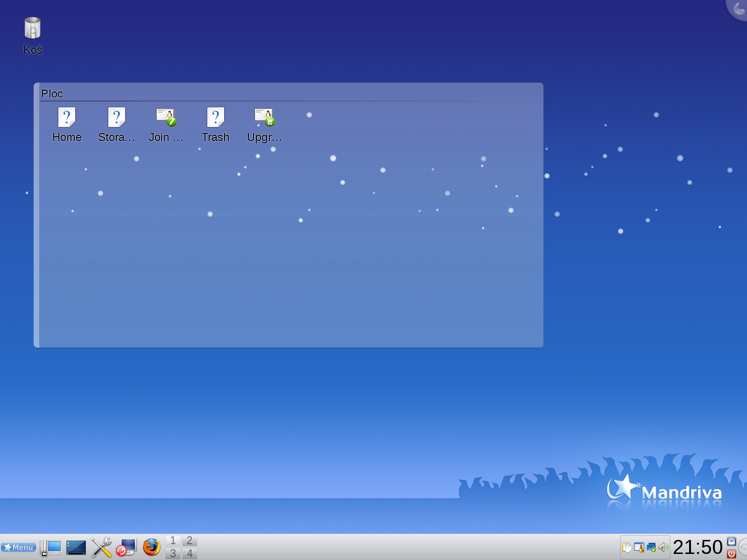This screenshot has width=747, height=560.
Task: Open the dark blue desktop dashboard icon
Action: tap(76, 547)
